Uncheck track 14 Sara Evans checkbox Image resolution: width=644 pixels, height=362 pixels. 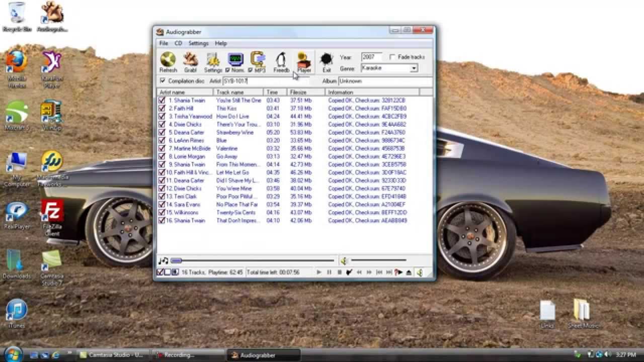pos(162,205)
